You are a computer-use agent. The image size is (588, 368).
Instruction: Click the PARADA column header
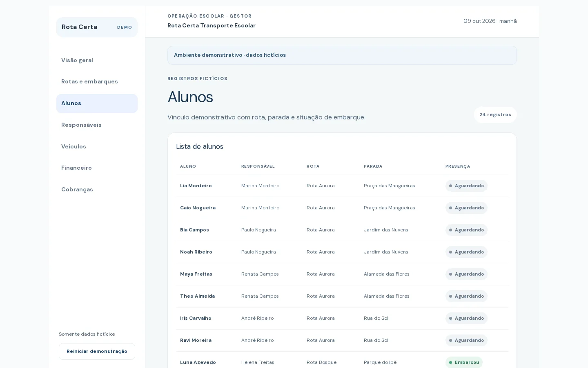click(373, 166)
